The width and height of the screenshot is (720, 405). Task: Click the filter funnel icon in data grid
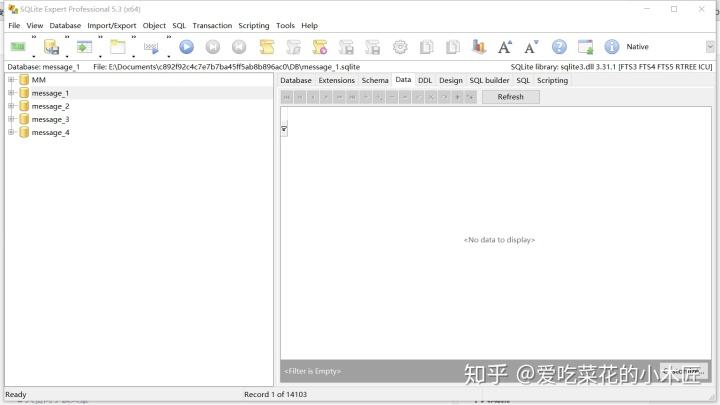284,129
